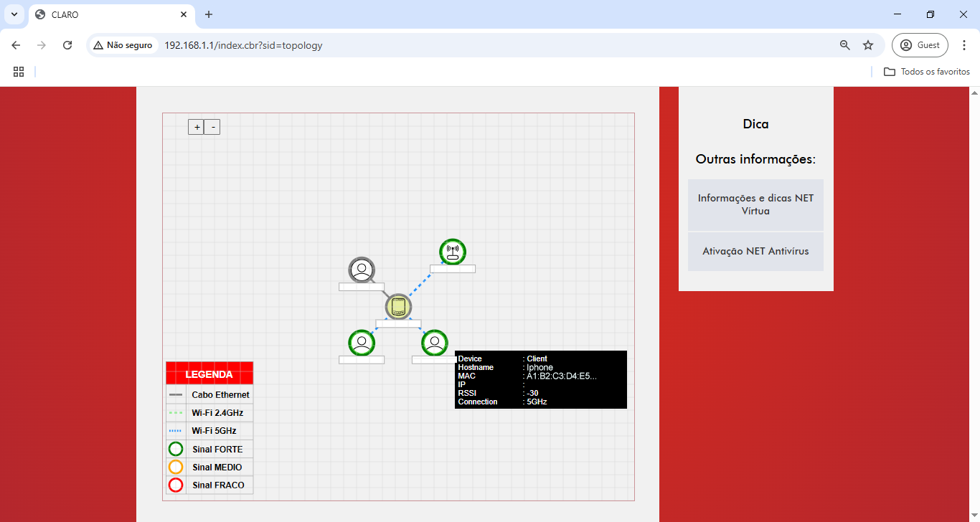This screenshot has height=522, width=980.
Task: Switch to the CLARO tab
Action: tap(108, 14)
